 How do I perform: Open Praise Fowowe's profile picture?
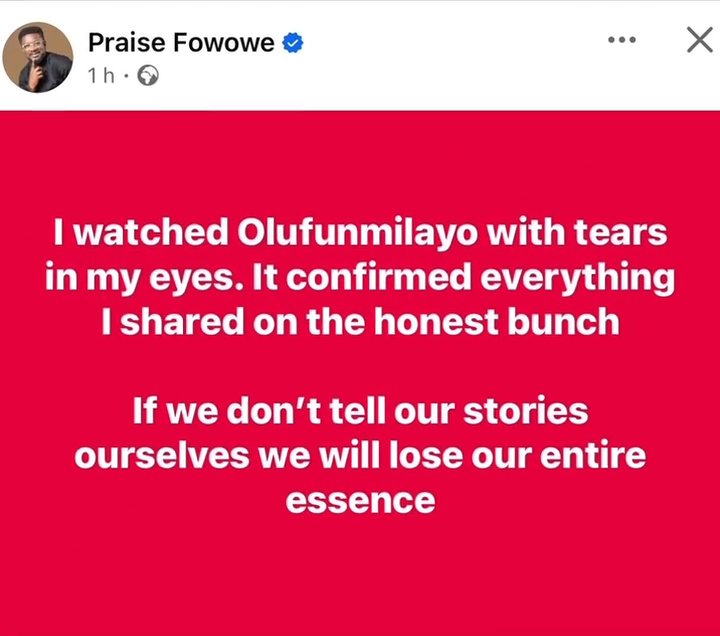click(x=38, y=57)
